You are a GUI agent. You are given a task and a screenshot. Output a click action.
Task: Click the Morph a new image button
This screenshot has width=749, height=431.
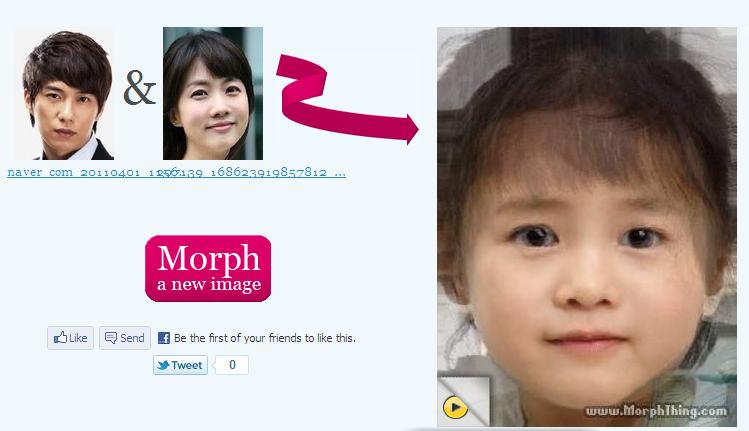click(x=208, y=269)
